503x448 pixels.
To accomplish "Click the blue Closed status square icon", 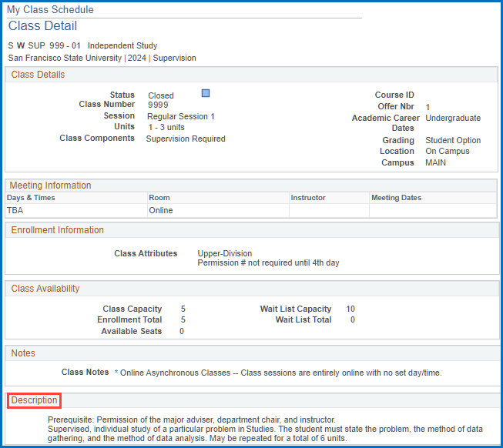I will tap(206, 93).
